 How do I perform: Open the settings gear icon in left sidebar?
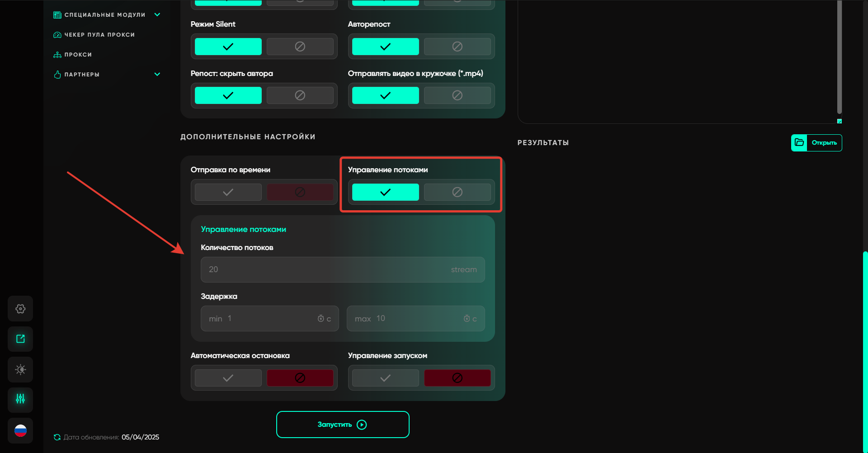(x=20, y=309)
